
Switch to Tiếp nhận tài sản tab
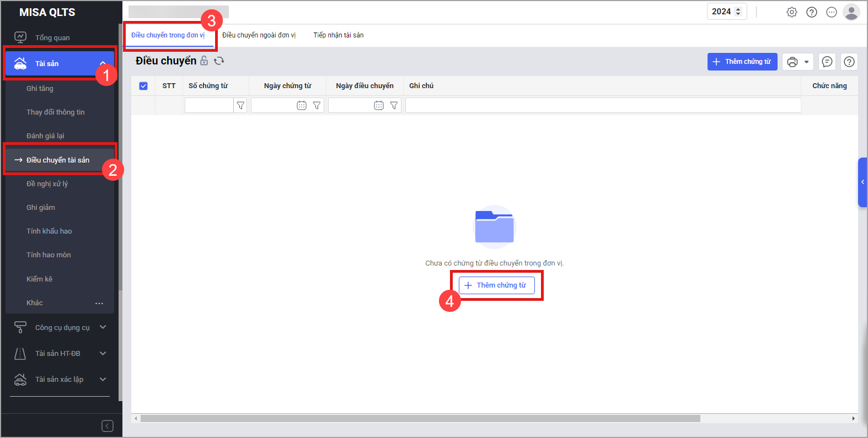click(339, 35)
